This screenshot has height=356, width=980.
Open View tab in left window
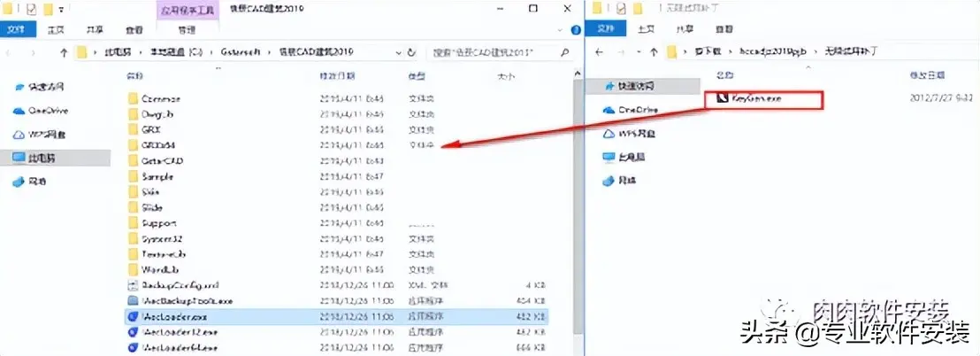134,29
